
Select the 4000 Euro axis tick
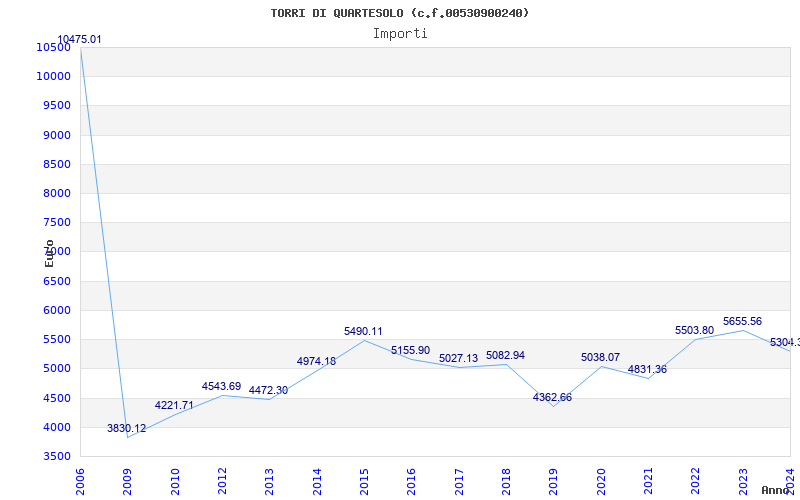click(57, 428)
